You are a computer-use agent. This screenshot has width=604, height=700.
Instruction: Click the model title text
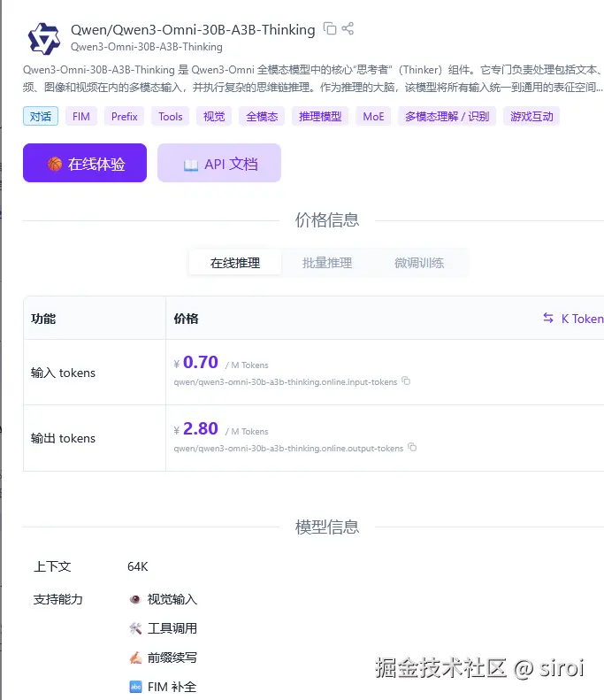pyautogui.click(x=193, y=29)
